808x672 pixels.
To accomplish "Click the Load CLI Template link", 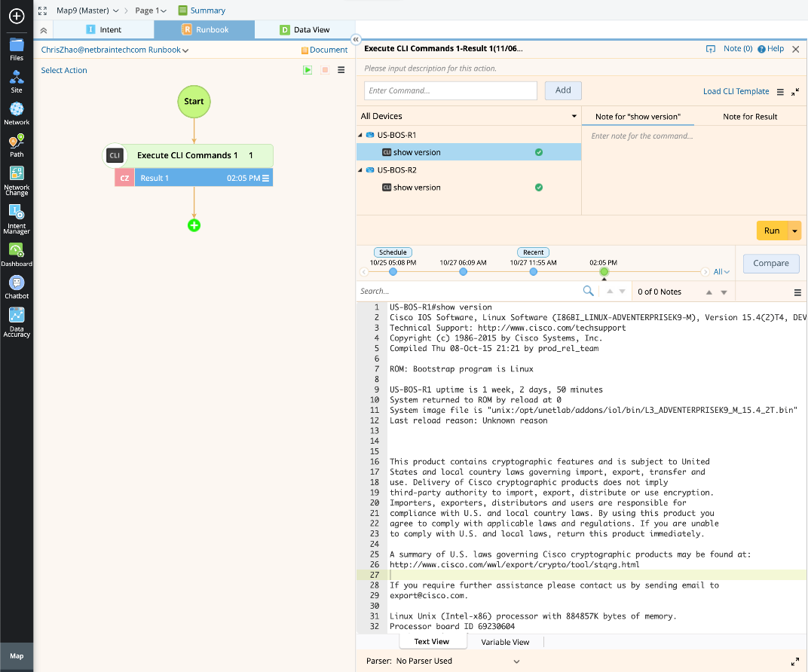I will tap(736, 91).
